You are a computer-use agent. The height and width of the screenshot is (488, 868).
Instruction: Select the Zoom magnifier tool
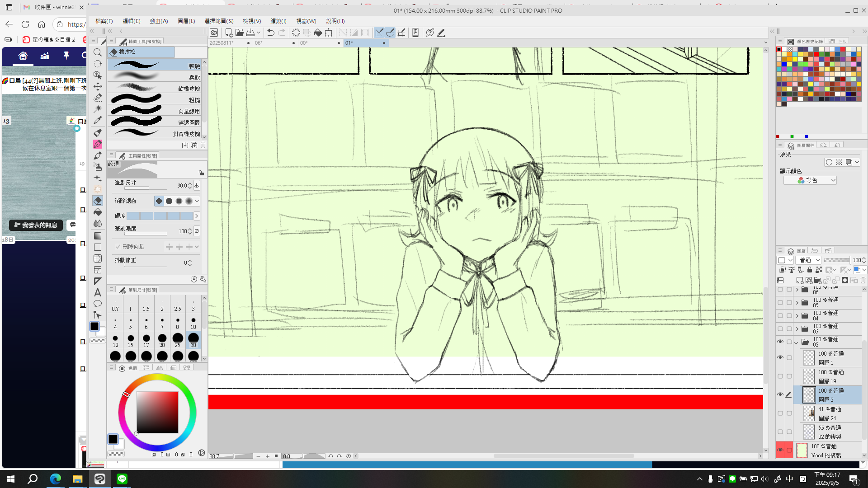[98, 52]
